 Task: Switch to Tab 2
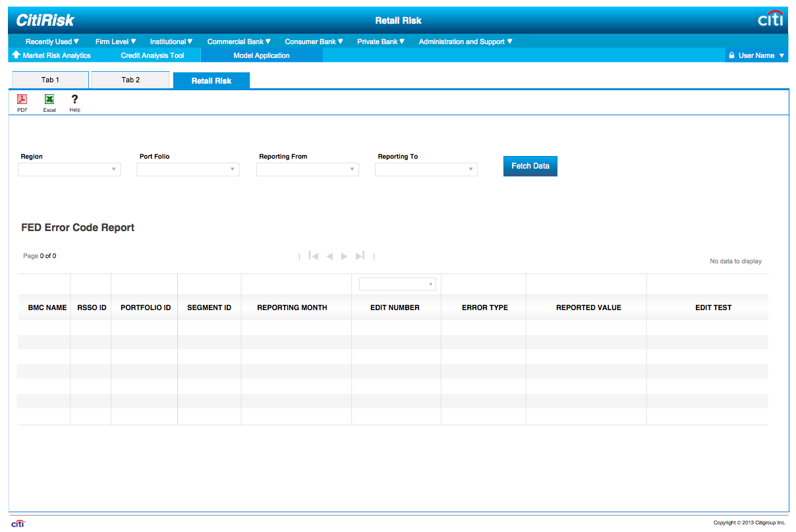point(130,80)
